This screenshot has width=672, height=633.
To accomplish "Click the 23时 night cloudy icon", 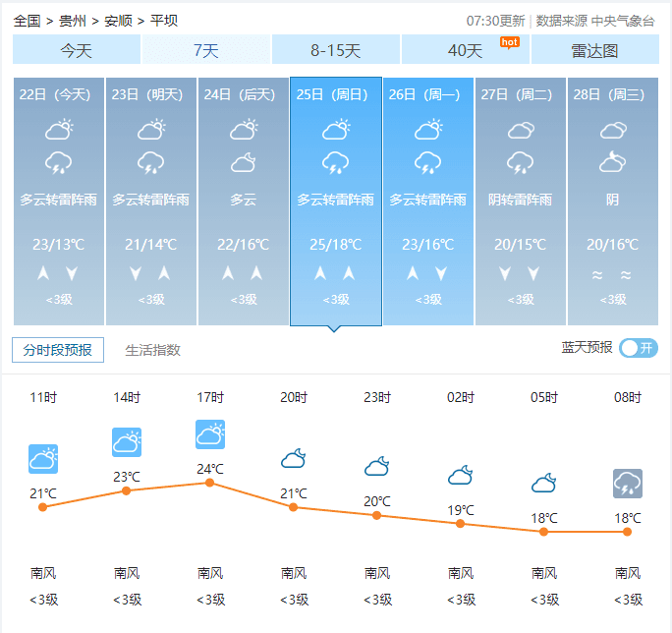I will tap(377, 467).
